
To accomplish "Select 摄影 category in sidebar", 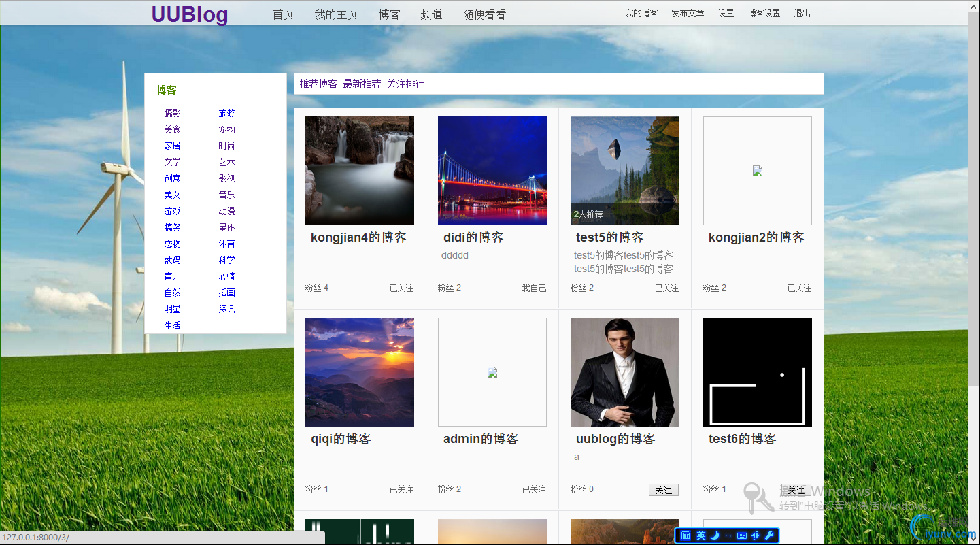I will (x=172, y=113).
